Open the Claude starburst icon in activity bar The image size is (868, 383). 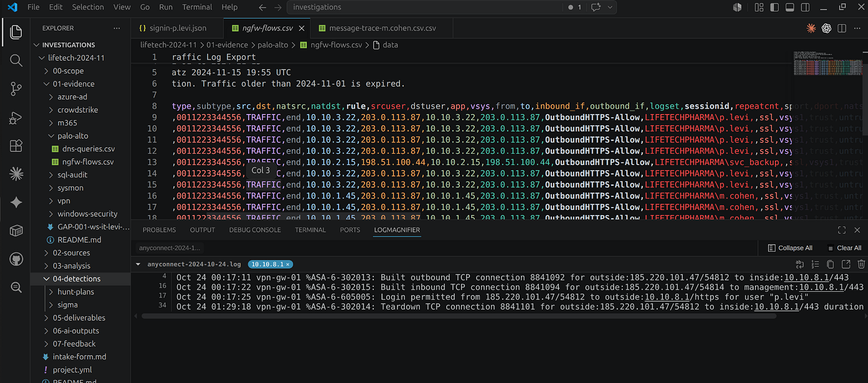click(16, 174)
